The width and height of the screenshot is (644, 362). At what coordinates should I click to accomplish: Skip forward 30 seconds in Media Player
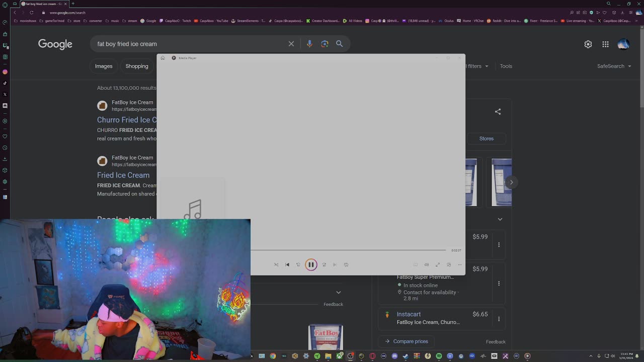point(324,264)
